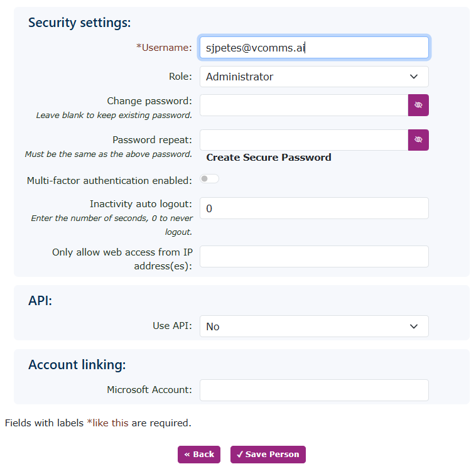The height and width of the screenshot is (469, 476).
Task: Click Create Secure Password
Action: click(x=269, y=158)
